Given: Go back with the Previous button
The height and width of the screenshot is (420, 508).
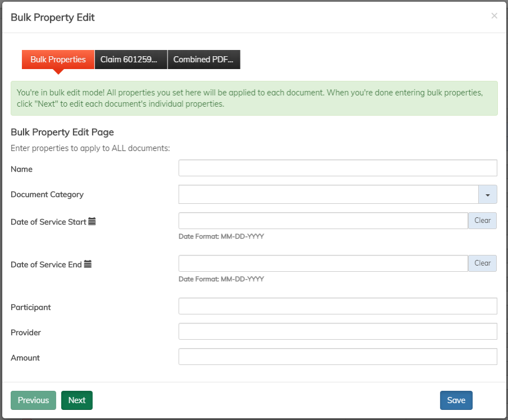Looking at the screenshot, I should click(33, 400).
